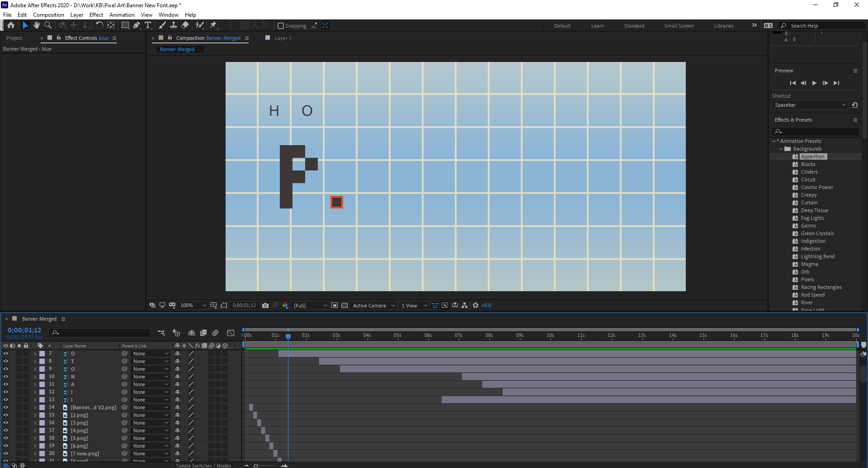Select the Zoom tool in toolbar
The image size is (868, 468).
click(x=48, y=25)
